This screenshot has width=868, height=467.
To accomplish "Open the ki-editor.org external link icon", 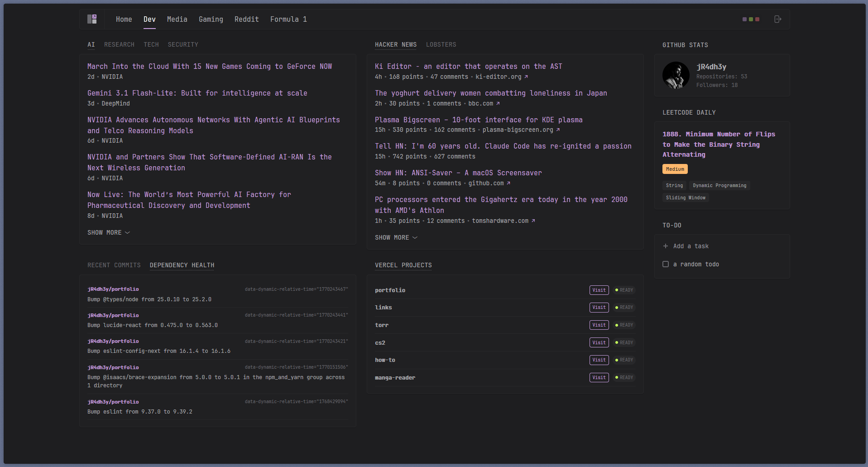I will (526, 77).
